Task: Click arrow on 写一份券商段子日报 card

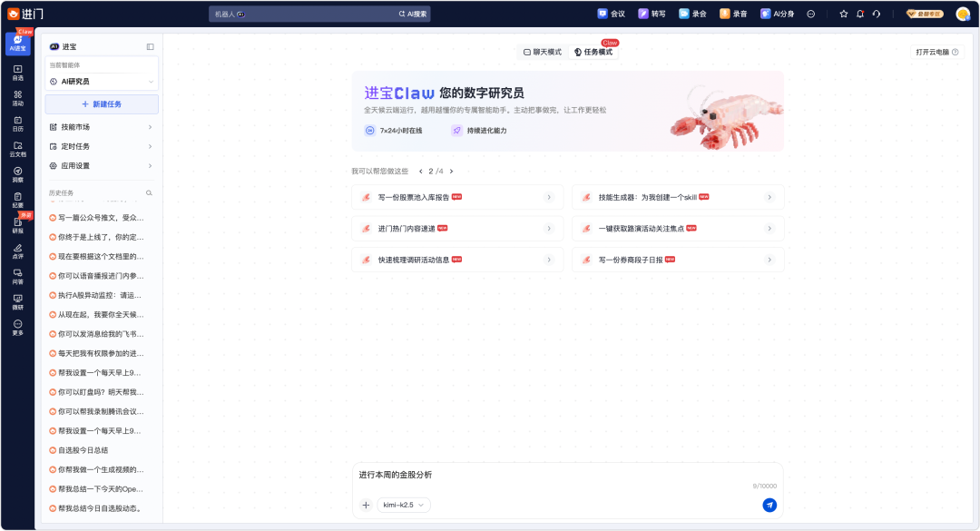Action: pyautogui.click(x=769, y=260)
